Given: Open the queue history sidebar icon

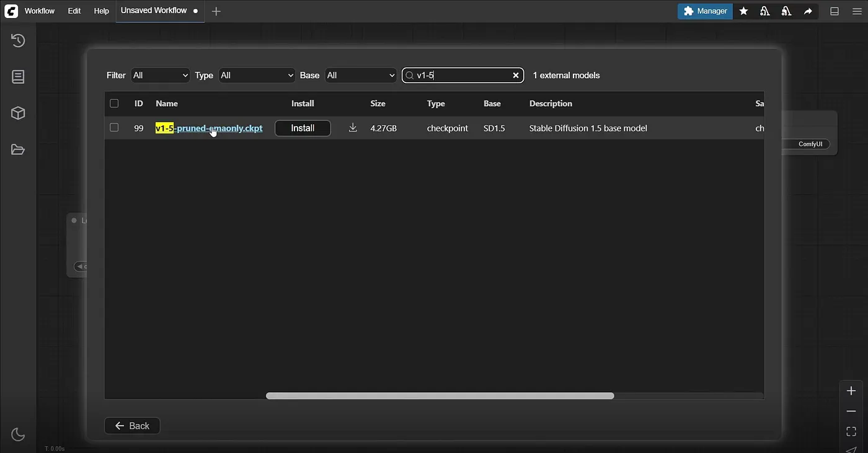Looking at the screenshot, I should 18,40.
